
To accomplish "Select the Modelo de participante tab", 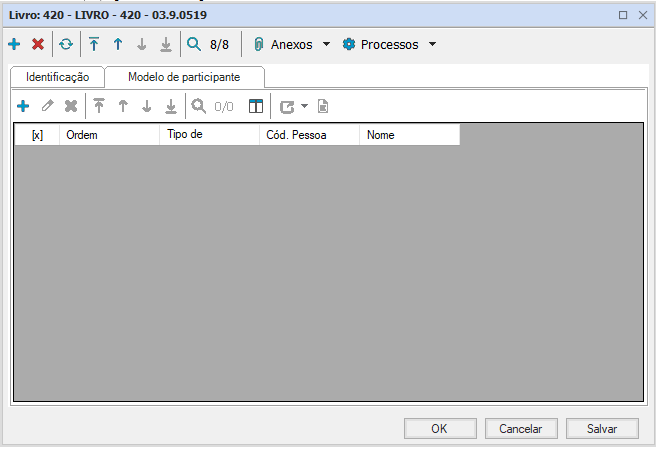I will pyautogui.click(x=184, y=77).
